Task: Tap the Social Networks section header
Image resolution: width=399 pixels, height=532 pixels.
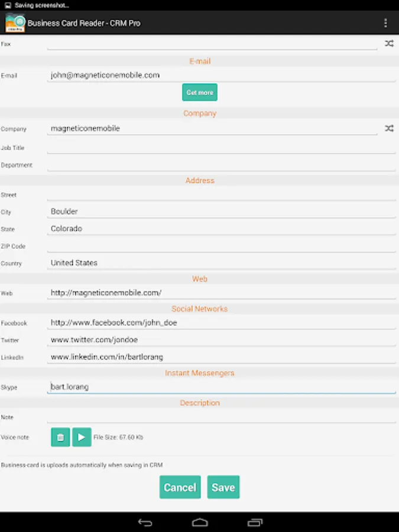Action: [x=200, y=309]
